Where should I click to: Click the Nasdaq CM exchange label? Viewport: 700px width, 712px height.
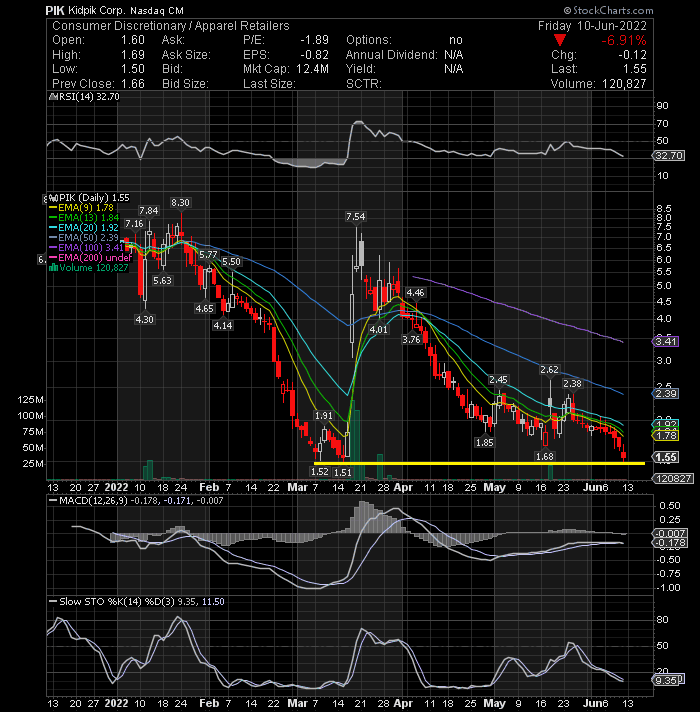coord(157,10)
